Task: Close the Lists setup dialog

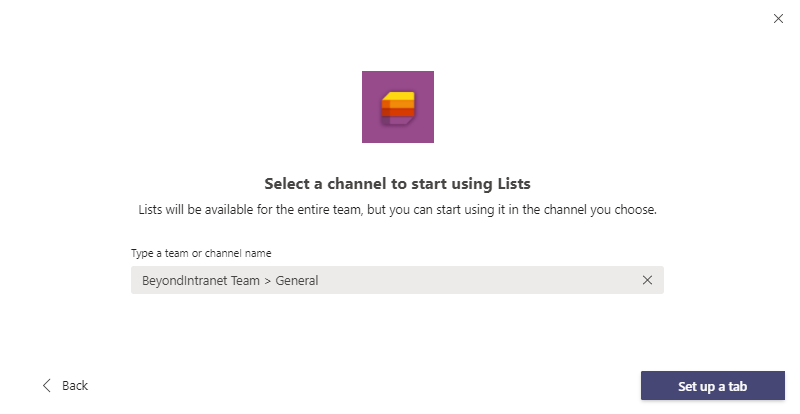Action: coord(778,18)
